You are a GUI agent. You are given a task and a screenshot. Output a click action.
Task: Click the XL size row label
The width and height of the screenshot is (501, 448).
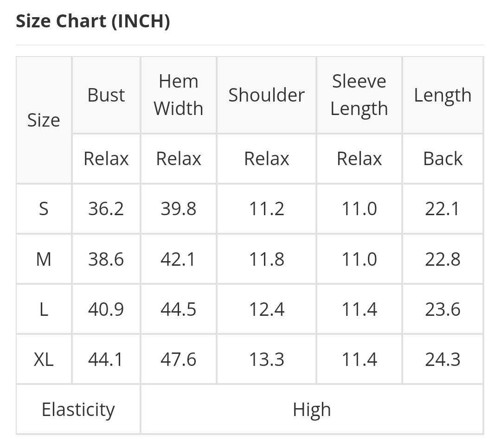click(44, 359)
